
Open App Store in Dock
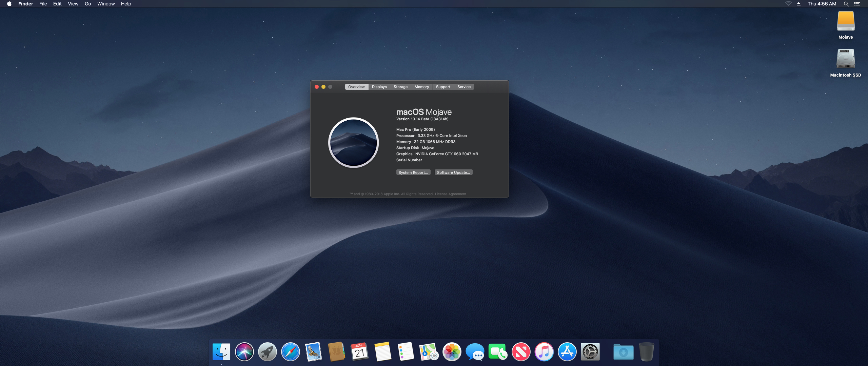567,352
